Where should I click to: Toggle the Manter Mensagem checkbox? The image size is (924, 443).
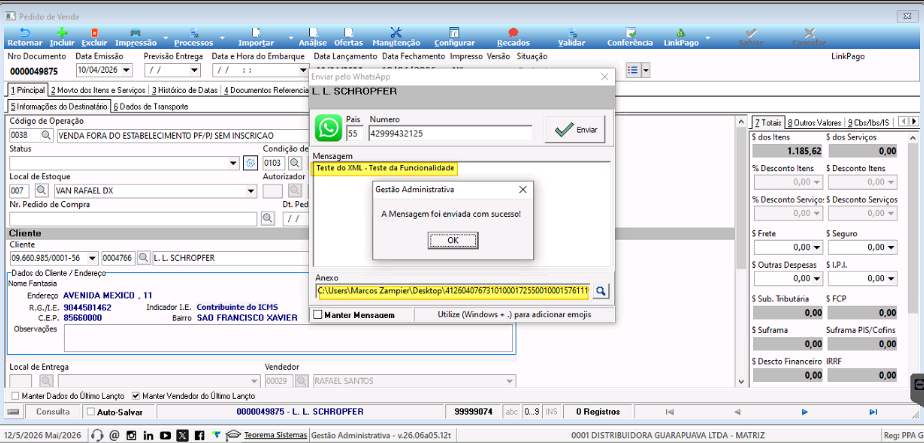(318, 315)
